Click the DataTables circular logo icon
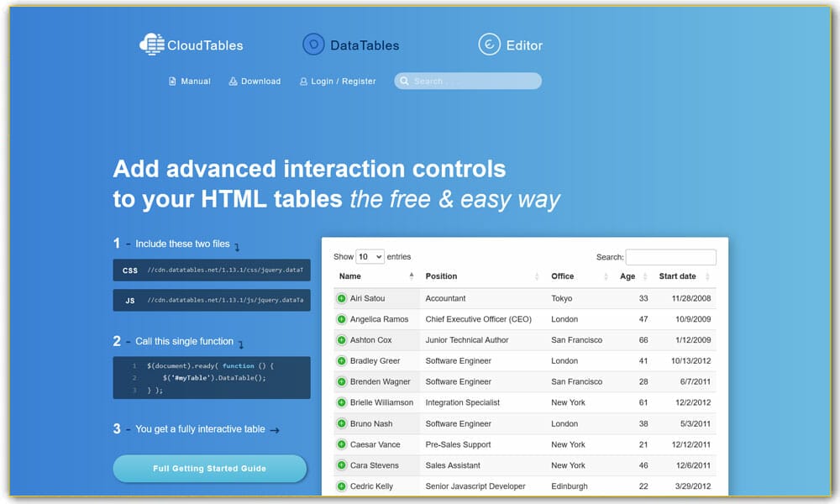 pos(313,45)
